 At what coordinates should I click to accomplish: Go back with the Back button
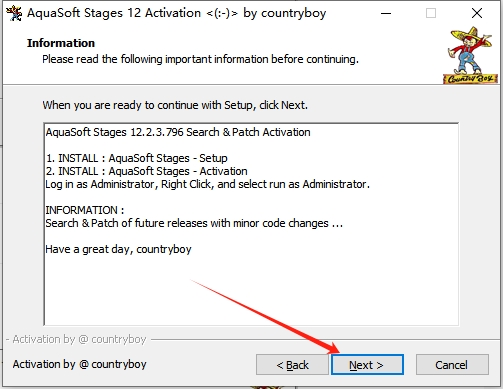pos(292,365)
